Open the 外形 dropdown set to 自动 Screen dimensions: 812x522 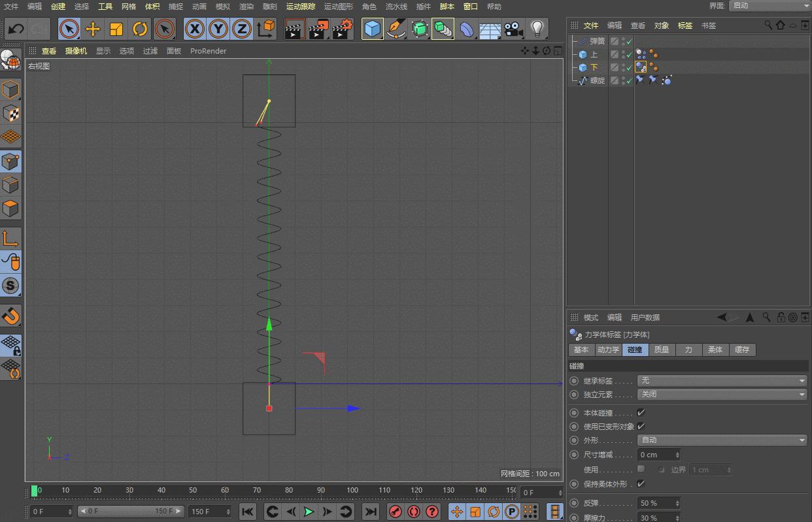tap(722, 440)
